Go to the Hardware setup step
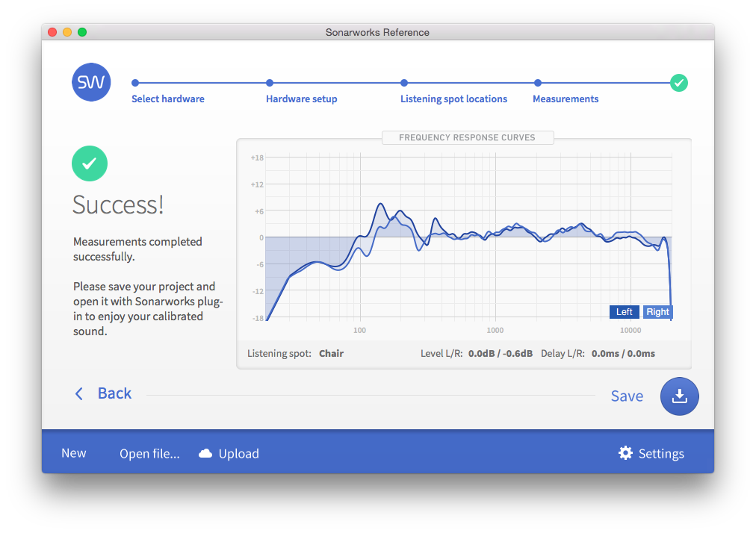The image size is (756, 533). tap(301, 99)
